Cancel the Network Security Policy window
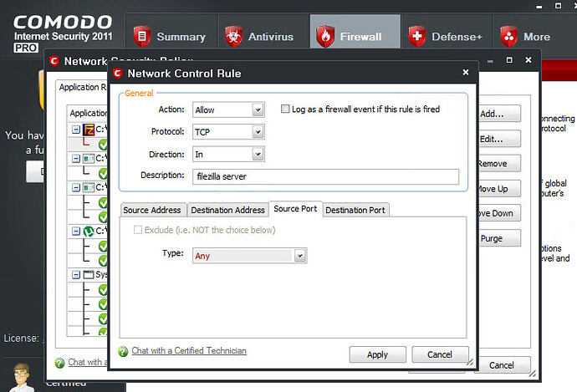577x392 pixels. [502, 365]
